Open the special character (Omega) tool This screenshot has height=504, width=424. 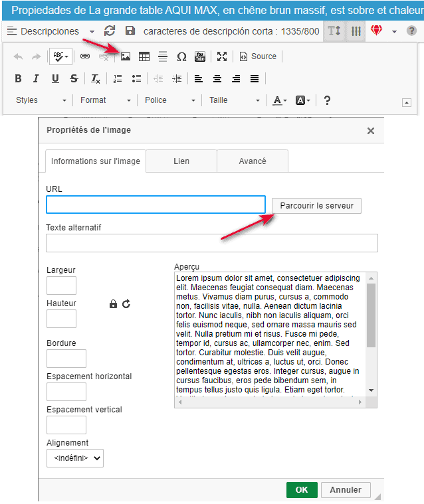(x=181, y=57)
